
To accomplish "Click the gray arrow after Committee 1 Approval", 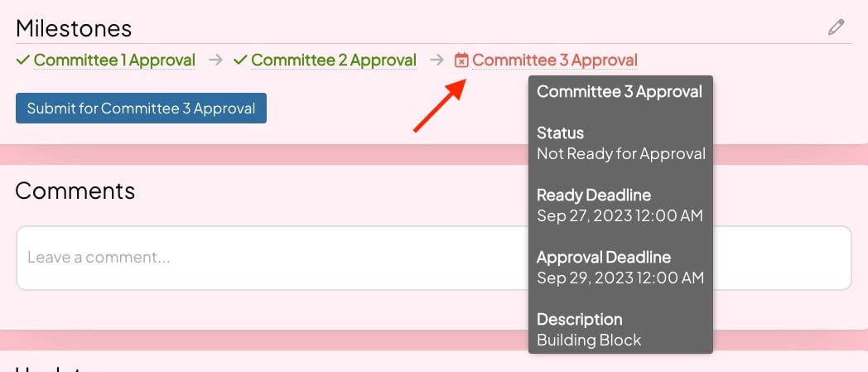I will (x=215, y=60).
